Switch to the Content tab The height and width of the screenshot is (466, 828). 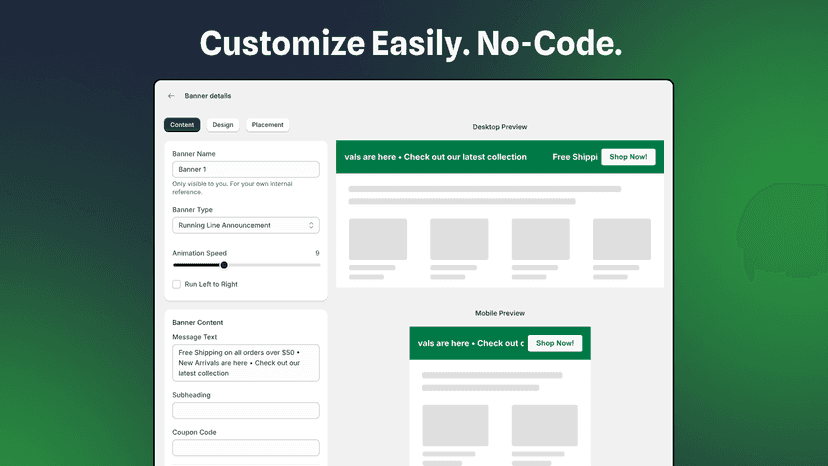pyautogui.click(x=182, y=125)
